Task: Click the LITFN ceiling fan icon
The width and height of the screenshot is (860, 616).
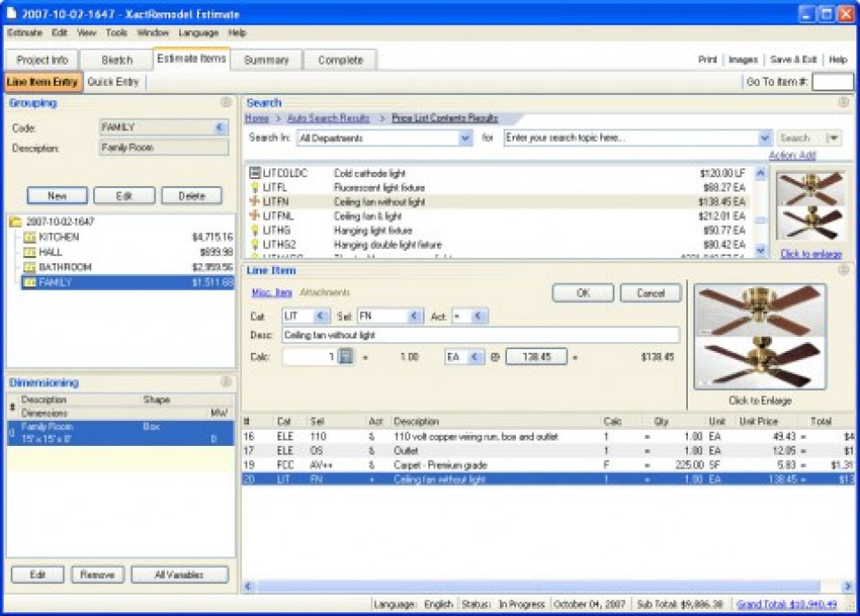Action: tap(254, 201)
